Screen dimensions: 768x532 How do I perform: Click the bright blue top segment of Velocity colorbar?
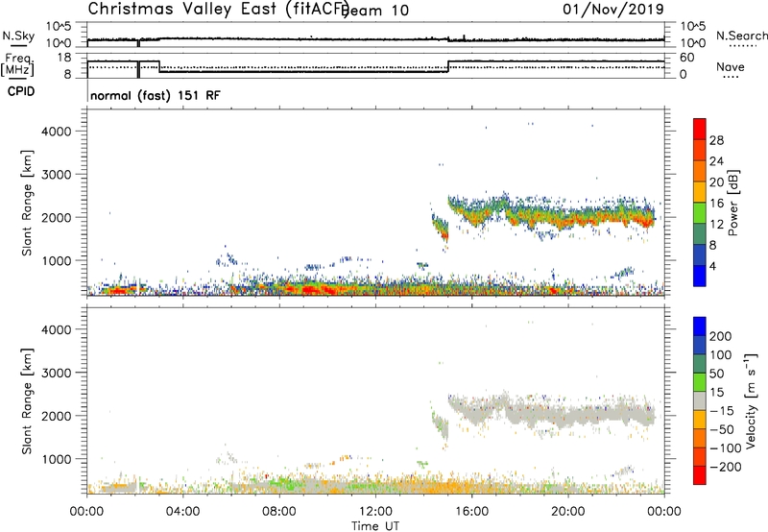coord(700,326)
